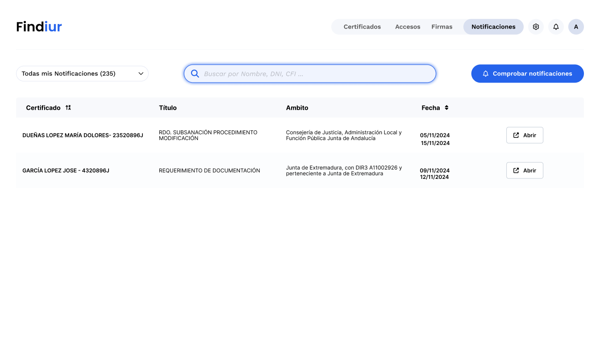Select the Notificaciones tab

click(x=493, y=27)
